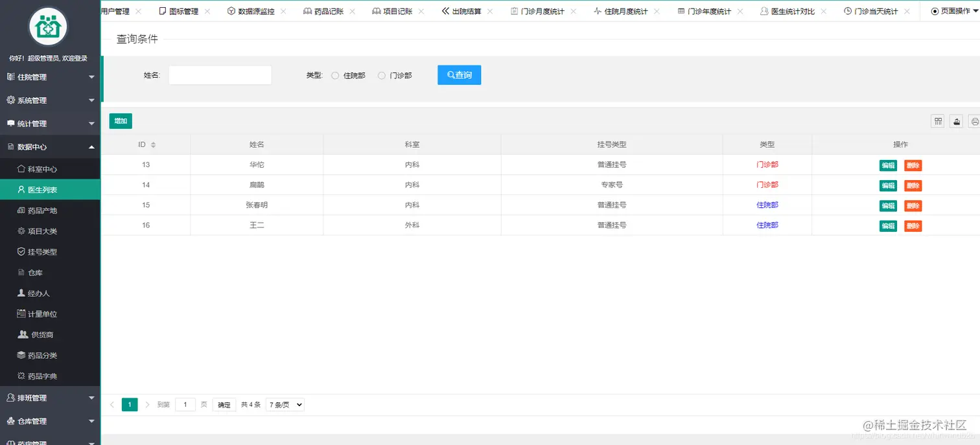The image size is (980, 445).
Task: Click the 姓名 cell 张春明
Action: tap(257, 205)
